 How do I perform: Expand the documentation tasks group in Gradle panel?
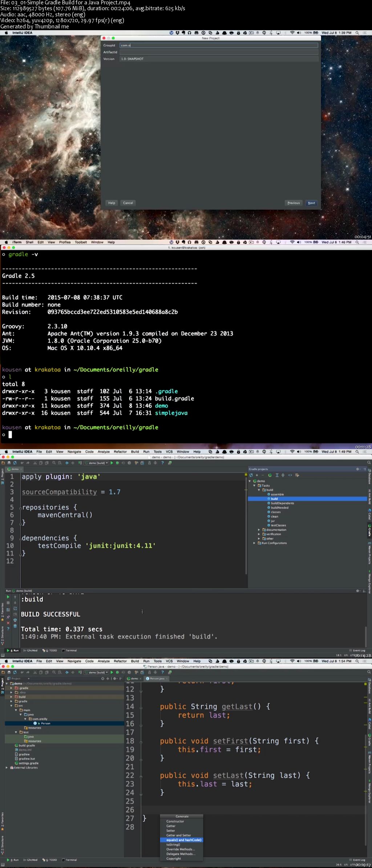259,529
